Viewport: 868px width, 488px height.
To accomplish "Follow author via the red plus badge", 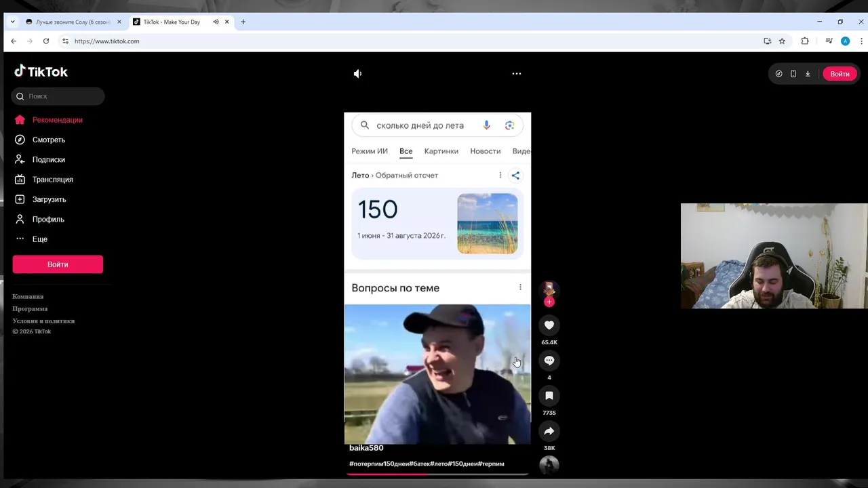I will (549, 302).
